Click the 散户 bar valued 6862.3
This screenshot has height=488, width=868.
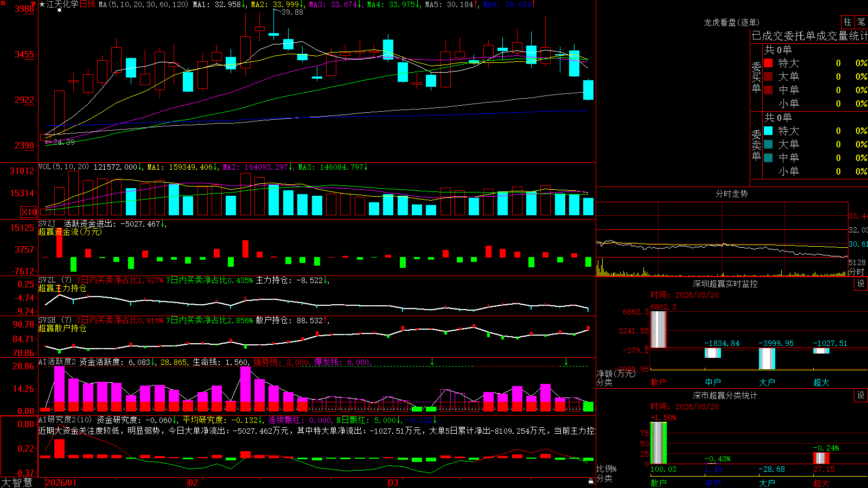659,330
